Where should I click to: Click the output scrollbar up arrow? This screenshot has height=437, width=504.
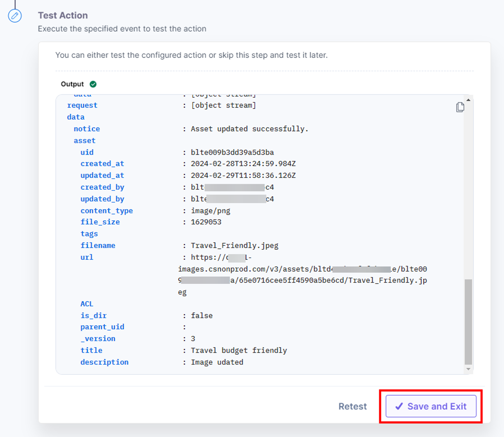click(x=468, y=100)
